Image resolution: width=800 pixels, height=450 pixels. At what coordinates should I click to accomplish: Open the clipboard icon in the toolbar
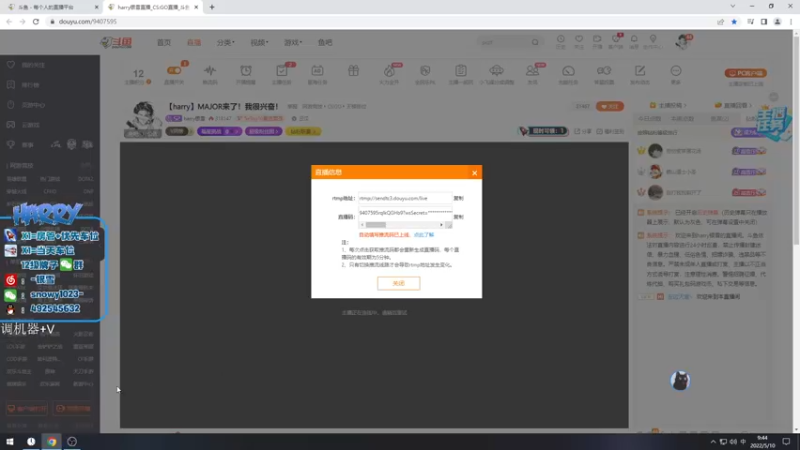pyautogui.click(x=461, y=70)
